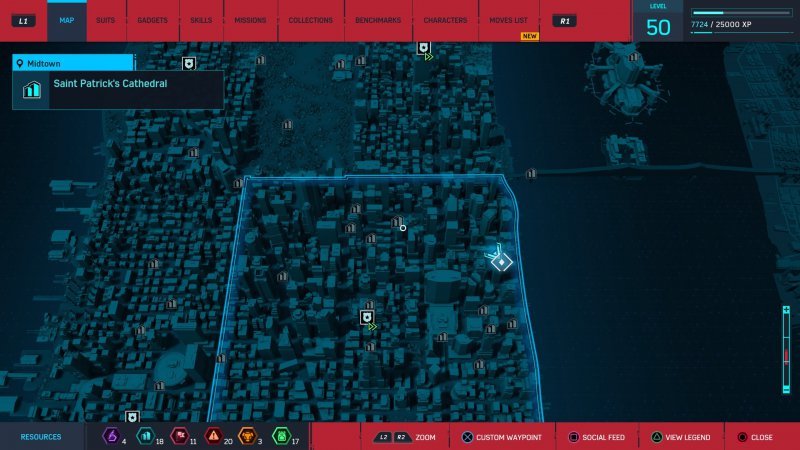Go to the Missions tab
800x450 pixels.
[250, 20]
